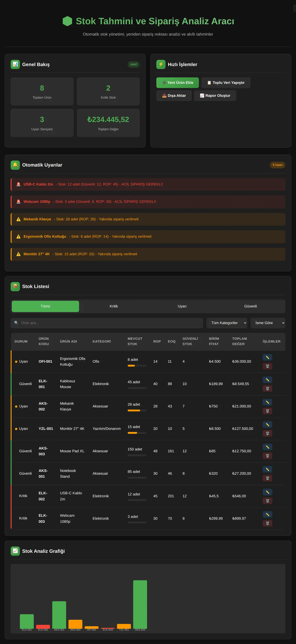Focus the Ürün ara search field
296x644 pixels.
107,323
